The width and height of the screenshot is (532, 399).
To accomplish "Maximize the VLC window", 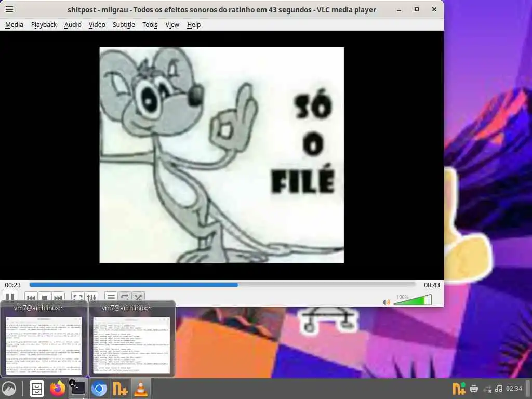I will [x=417, y=9].
